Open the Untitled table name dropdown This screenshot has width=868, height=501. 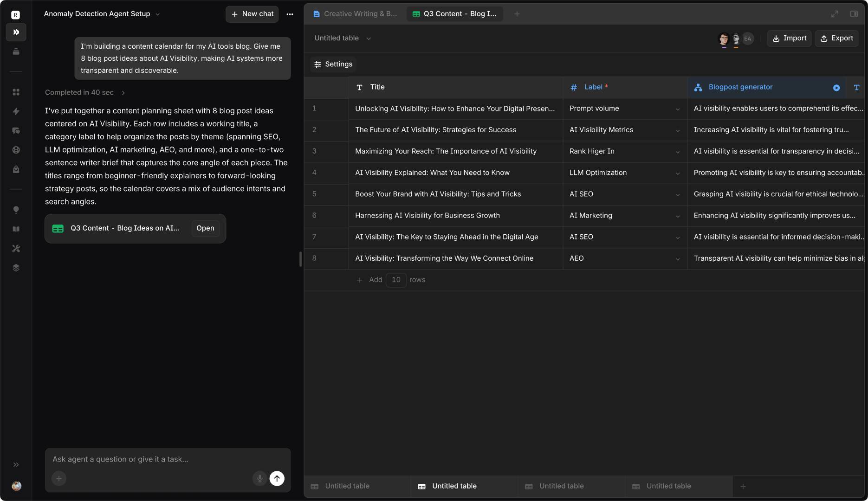point(369,39)
